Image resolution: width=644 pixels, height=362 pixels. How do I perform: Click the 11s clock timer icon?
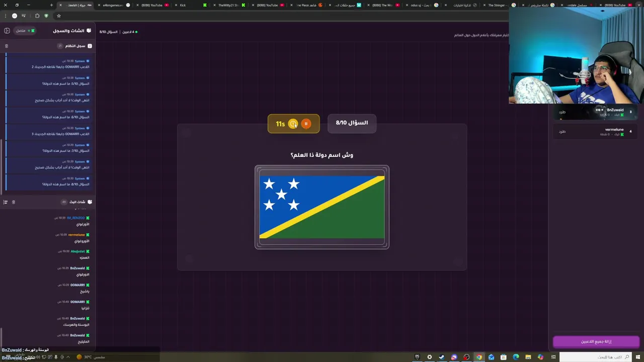[293, 124]
